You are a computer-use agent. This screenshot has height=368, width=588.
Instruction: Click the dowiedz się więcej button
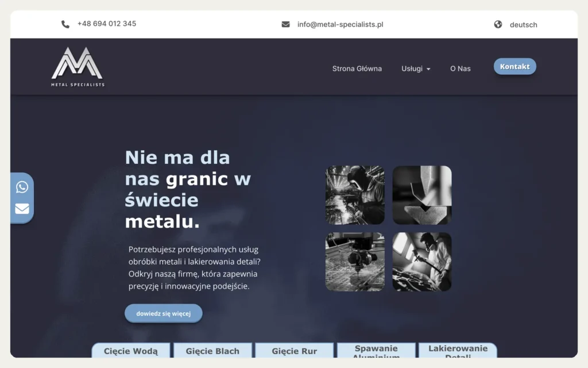(164, 313)
